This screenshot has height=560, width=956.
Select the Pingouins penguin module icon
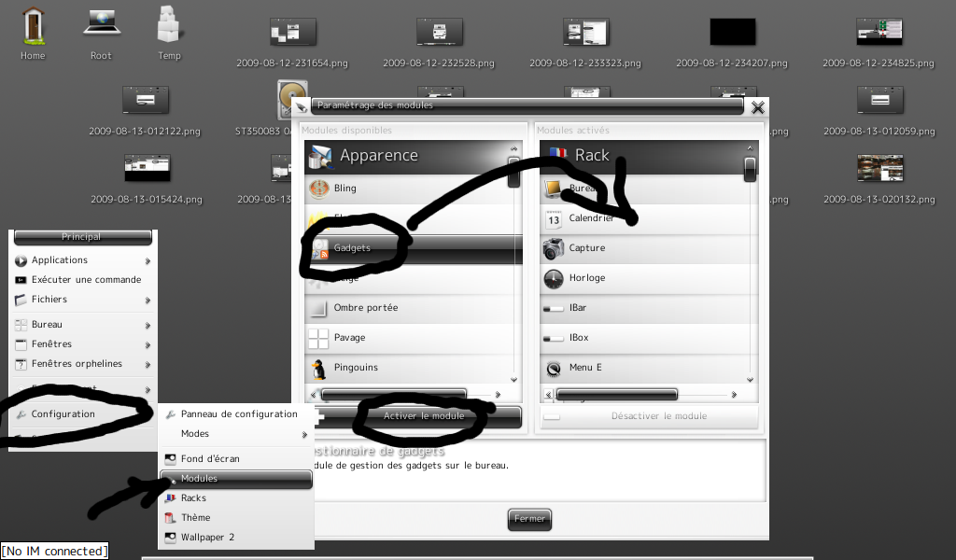click(319, 368)
